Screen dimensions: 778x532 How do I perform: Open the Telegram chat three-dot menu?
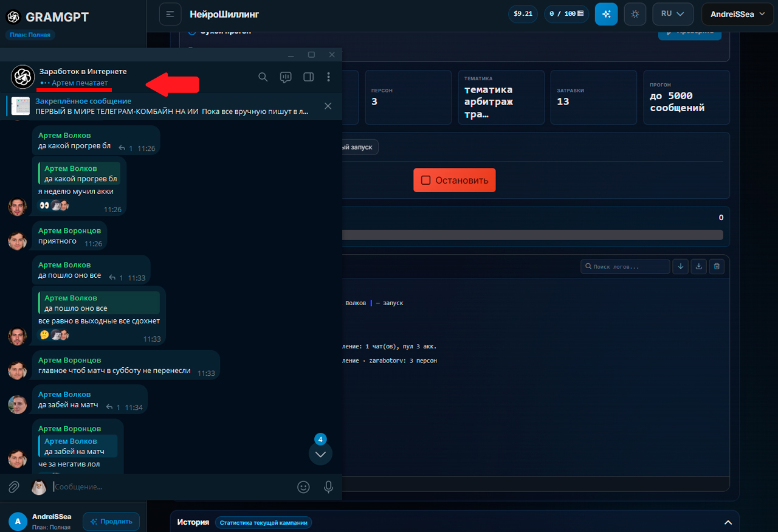tap(328, 77)
